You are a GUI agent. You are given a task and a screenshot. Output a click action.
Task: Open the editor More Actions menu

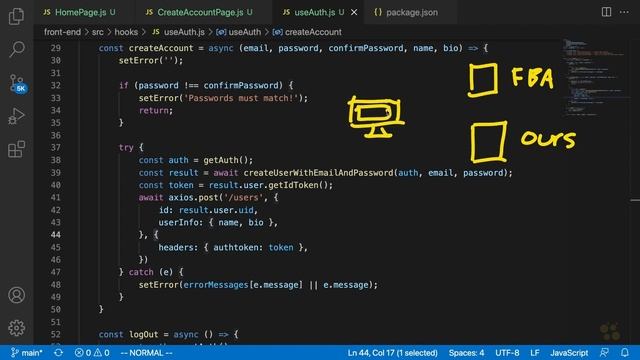[624, 12]
